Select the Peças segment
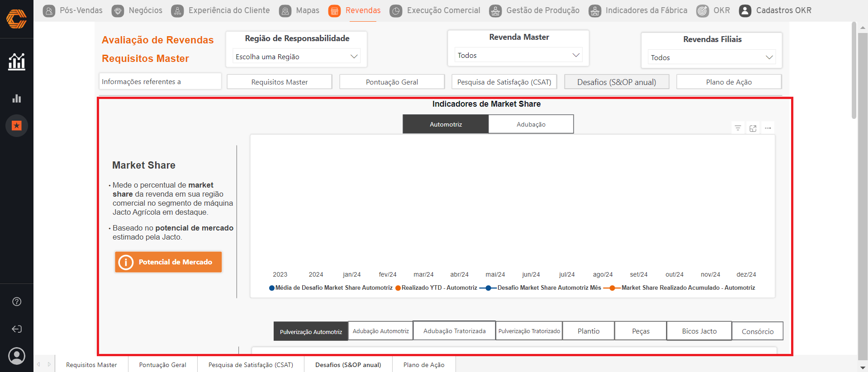The height and width of the screenshot is (372, 868). tap(640, 331)
